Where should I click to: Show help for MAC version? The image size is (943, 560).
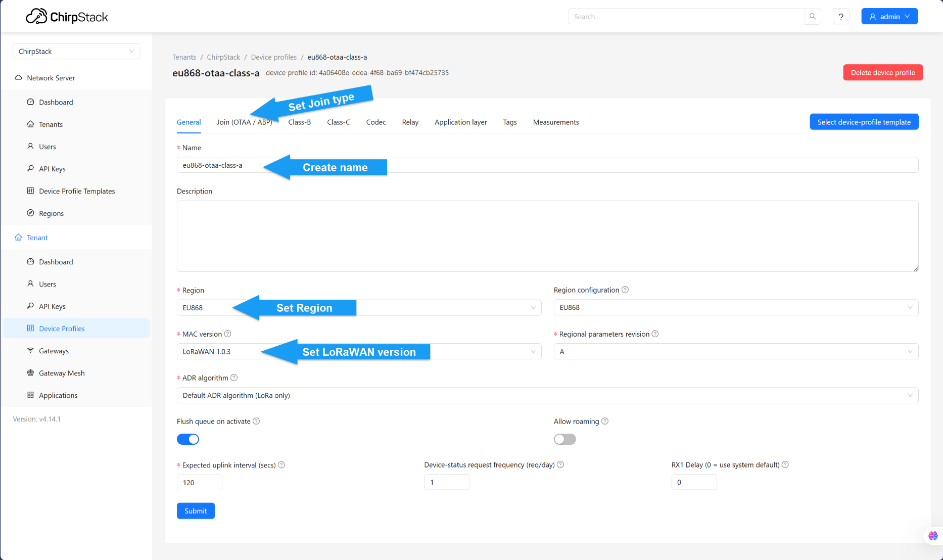[x=227, y=334]
